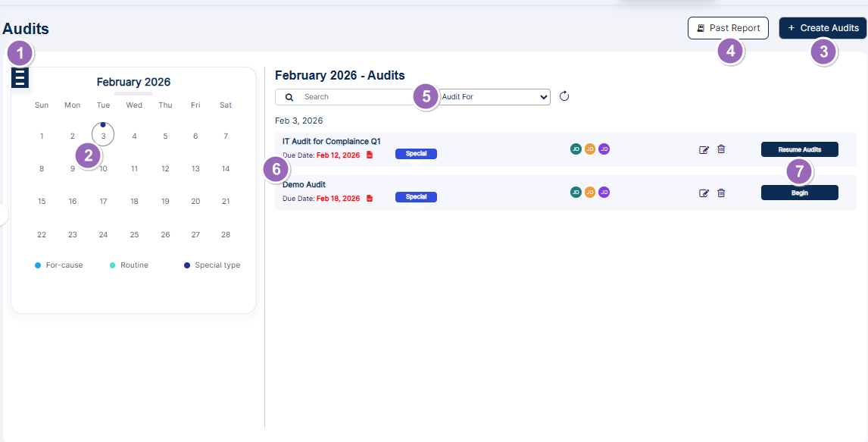Screen dimensions: 868x442
Task: Open the Audit For dropdown
Action: coord(495,96)
